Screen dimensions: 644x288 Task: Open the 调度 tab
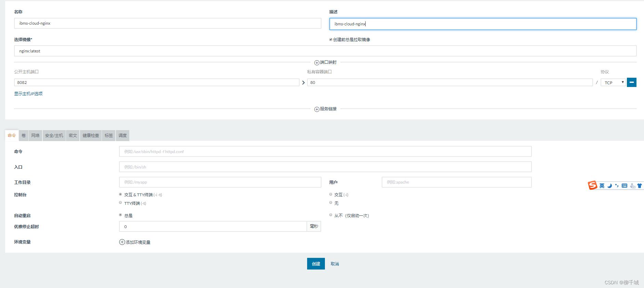coord(122,136)
